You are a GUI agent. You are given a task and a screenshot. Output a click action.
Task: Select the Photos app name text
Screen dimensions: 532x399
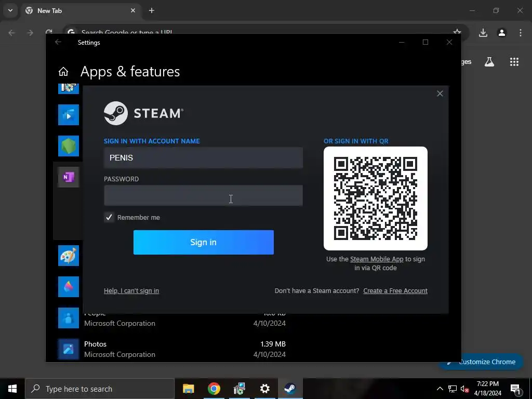click(96, 344)
